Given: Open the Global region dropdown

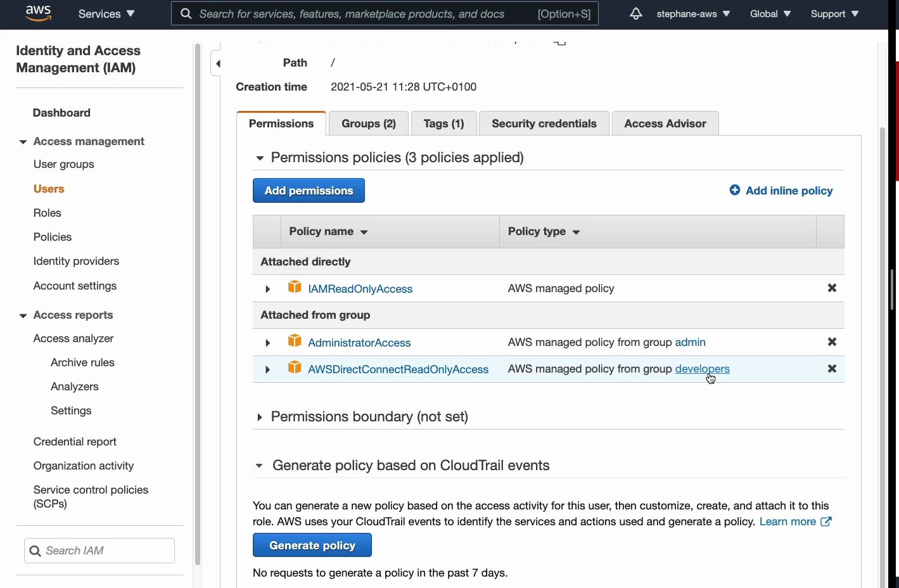Looking at the screenshot, I should (770, 13).
